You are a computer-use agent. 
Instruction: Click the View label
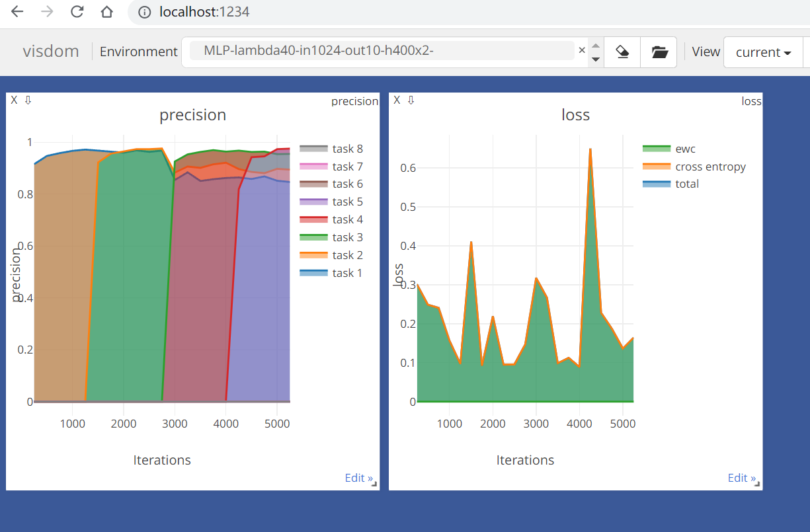pos(706,52)
